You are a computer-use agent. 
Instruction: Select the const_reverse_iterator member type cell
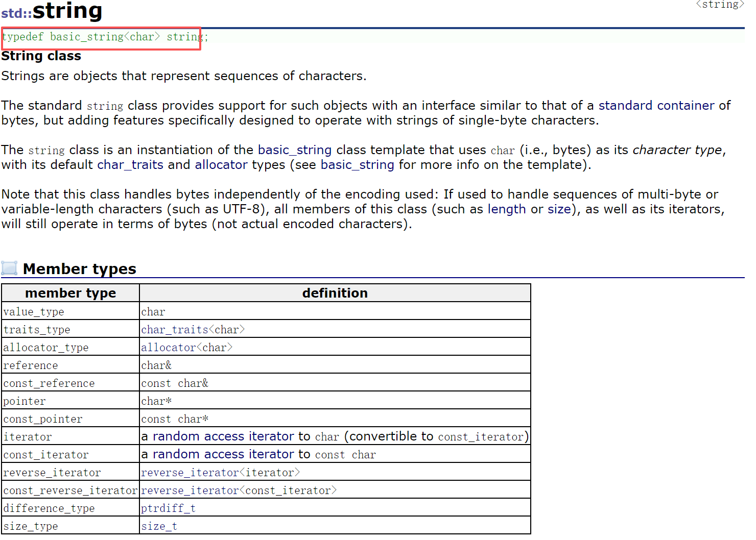click(70, 490)
